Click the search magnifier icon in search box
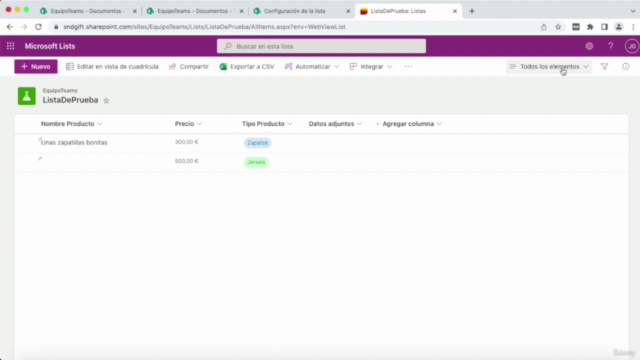This screenshot has height=360, width=640. point(228,46)
